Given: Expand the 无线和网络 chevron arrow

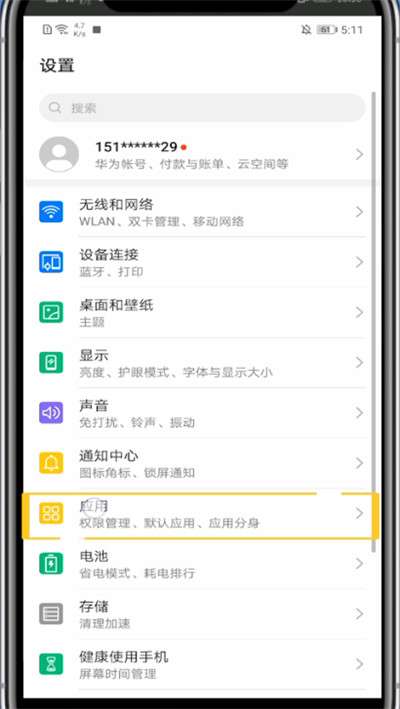Looking at the screenshot, I should [x=359, y=212].
